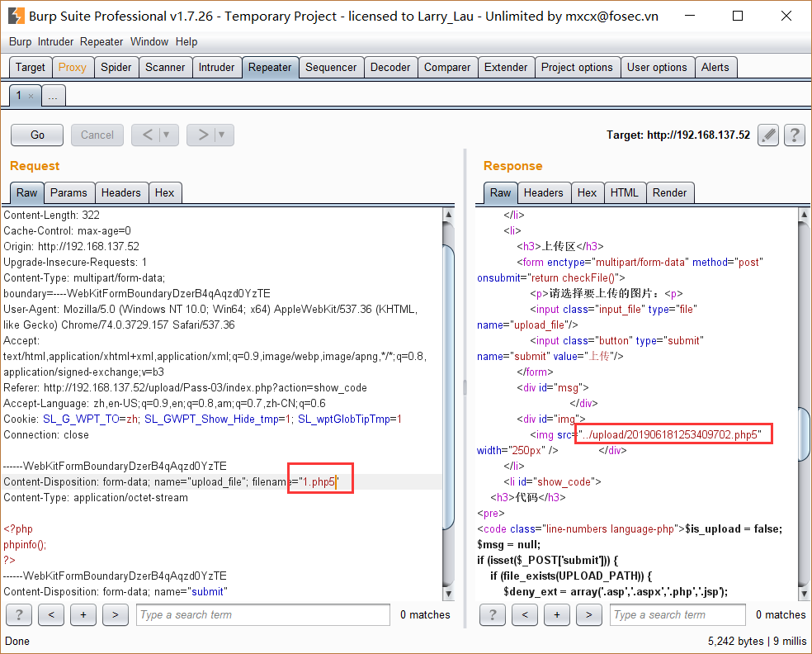This screenshot has width=812, height=654.
Task: Click the Response search term input field
Action: click(677, 614)
